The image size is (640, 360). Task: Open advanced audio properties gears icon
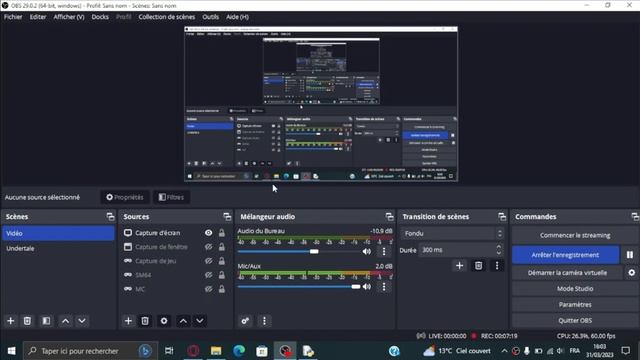tap(245, 321)
